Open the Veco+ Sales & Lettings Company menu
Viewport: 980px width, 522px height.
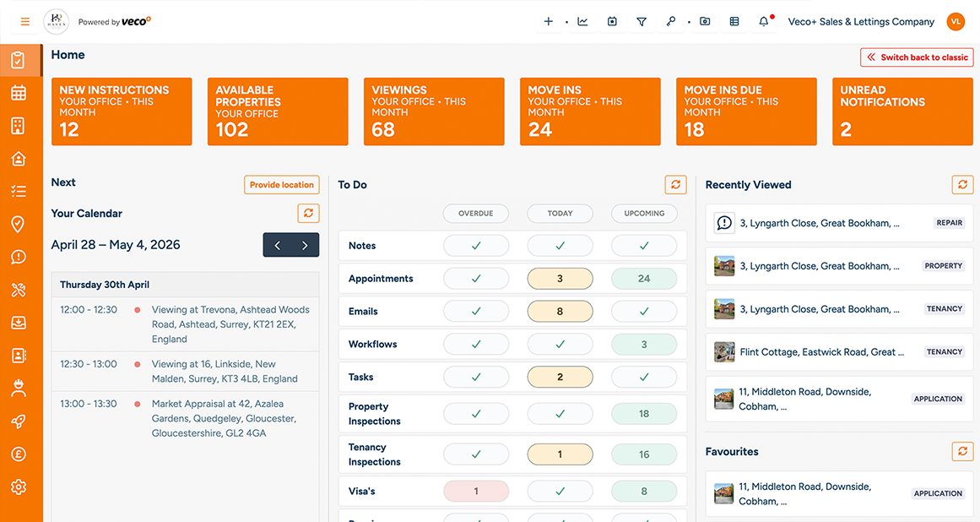pyautogui.click(x=861, y=22)
